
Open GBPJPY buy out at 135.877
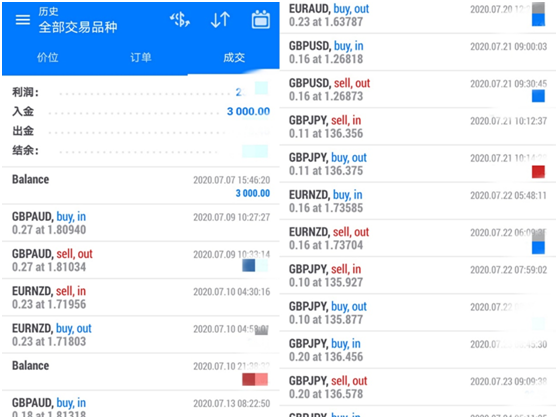[x=418, y=313]
